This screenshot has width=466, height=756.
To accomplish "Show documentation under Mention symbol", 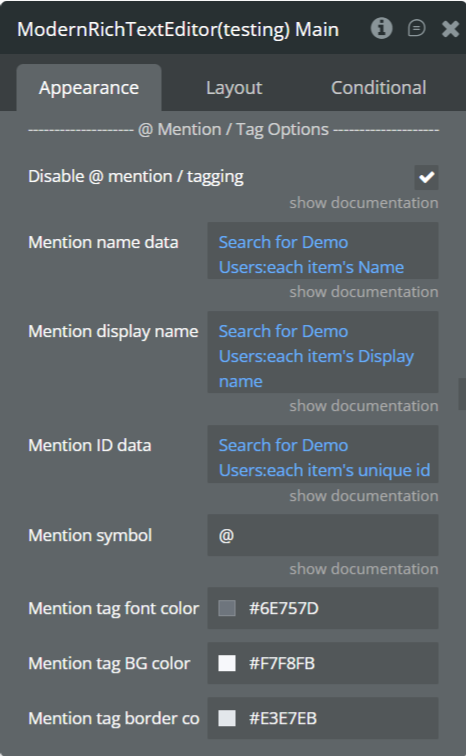I will (364, 569).
